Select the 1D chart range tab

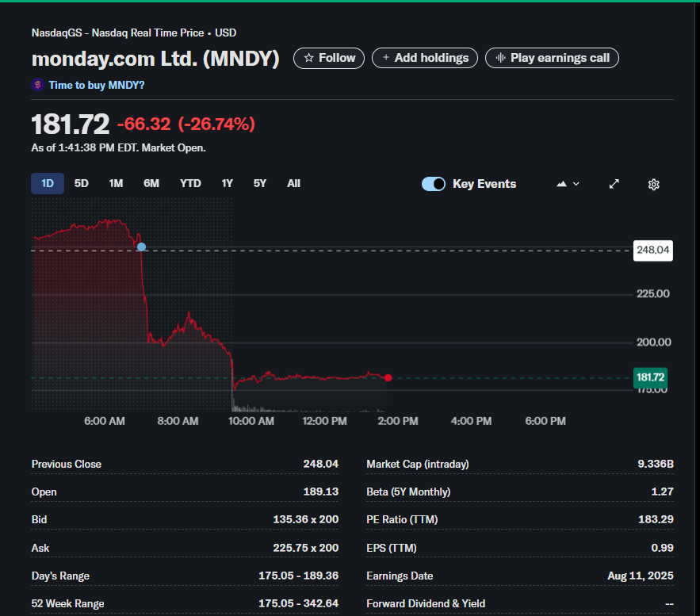click(x=48, y=183)
